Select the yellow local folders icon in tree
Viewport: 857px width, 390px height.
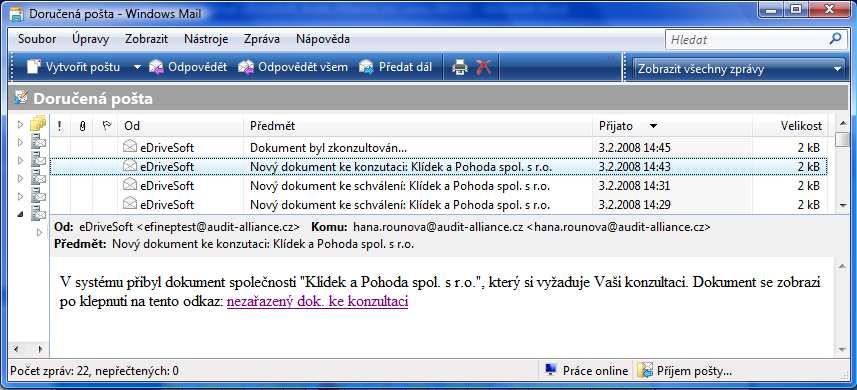click(38, 125)
